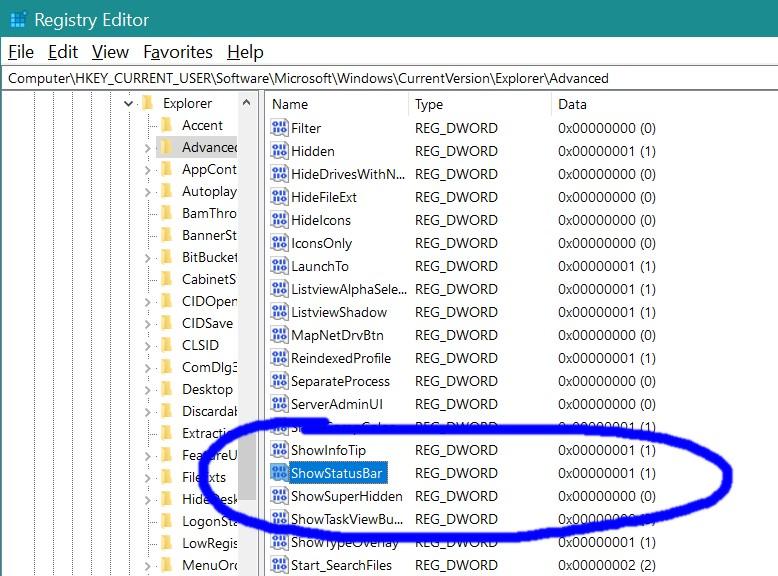Select the LogonSta folder icon

167,520
